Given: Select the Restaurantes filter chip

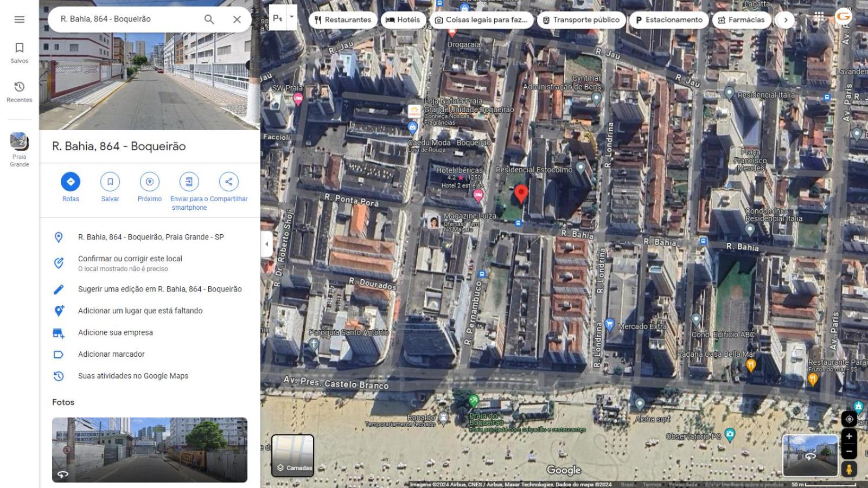Looking at the screenshot, I should (343, 20).
